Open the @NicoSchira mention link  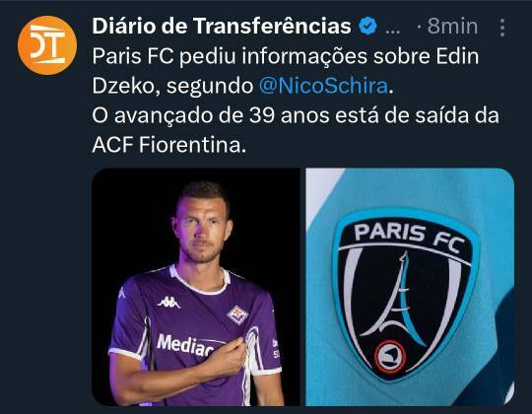[x=323, y=86]
